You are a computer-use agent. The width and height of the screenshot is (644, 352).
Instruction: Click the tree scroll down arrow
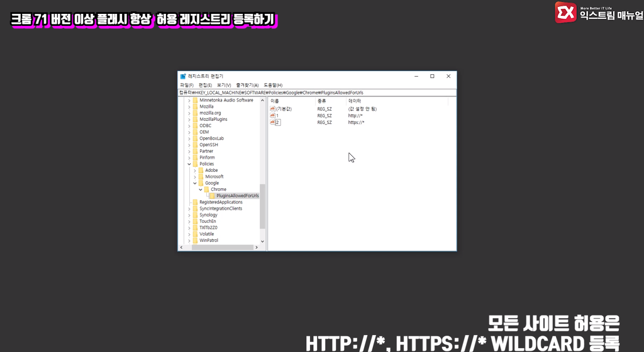point(262,241)
